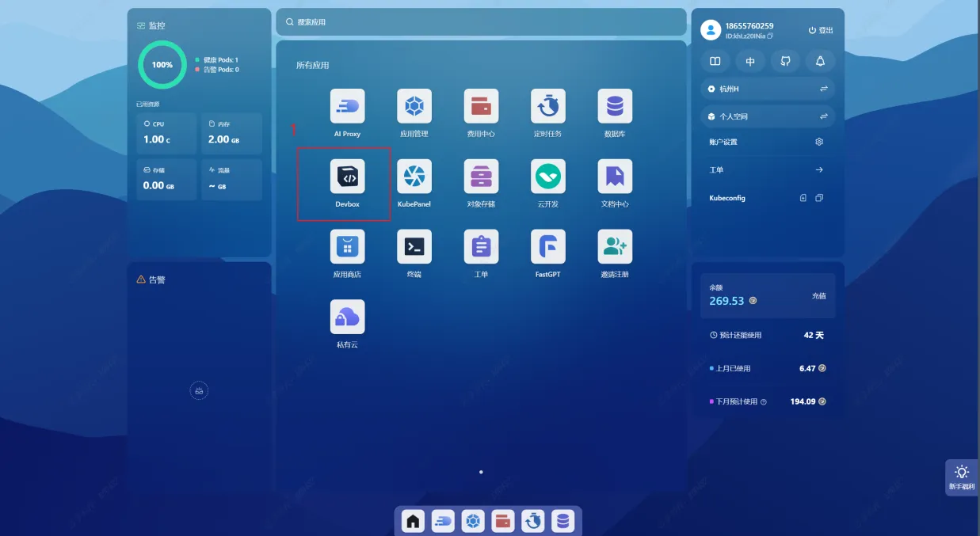Click the 所有应用 section heading
The image size is (980, 536).
point(312,65)
